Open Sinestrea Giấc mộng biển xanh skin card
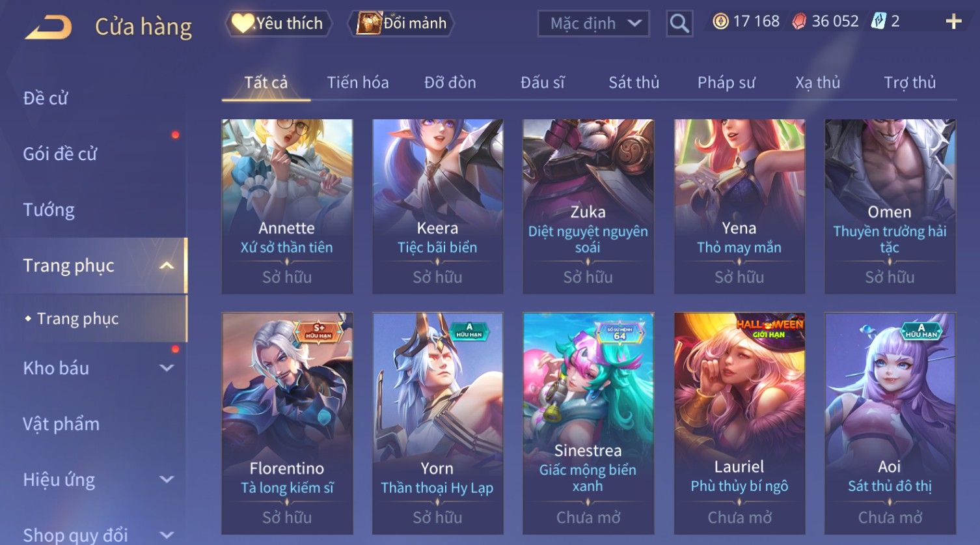Screen dimensions: 980x545 588,423
